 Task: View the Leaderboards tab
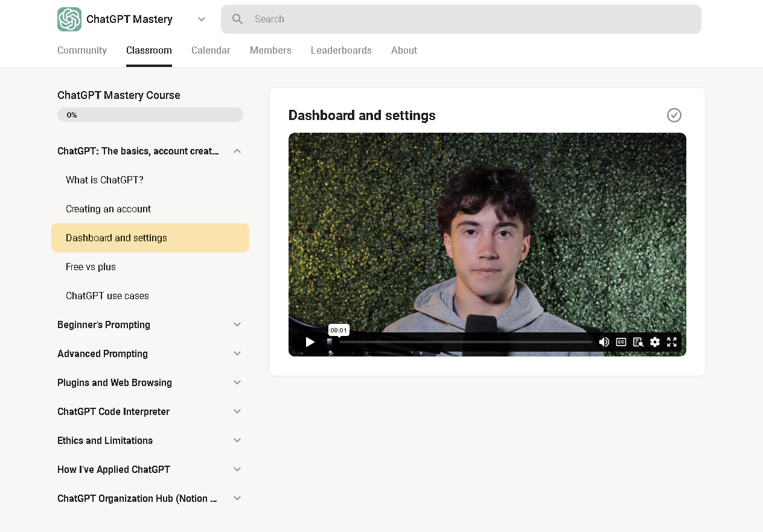click(341, 51)
